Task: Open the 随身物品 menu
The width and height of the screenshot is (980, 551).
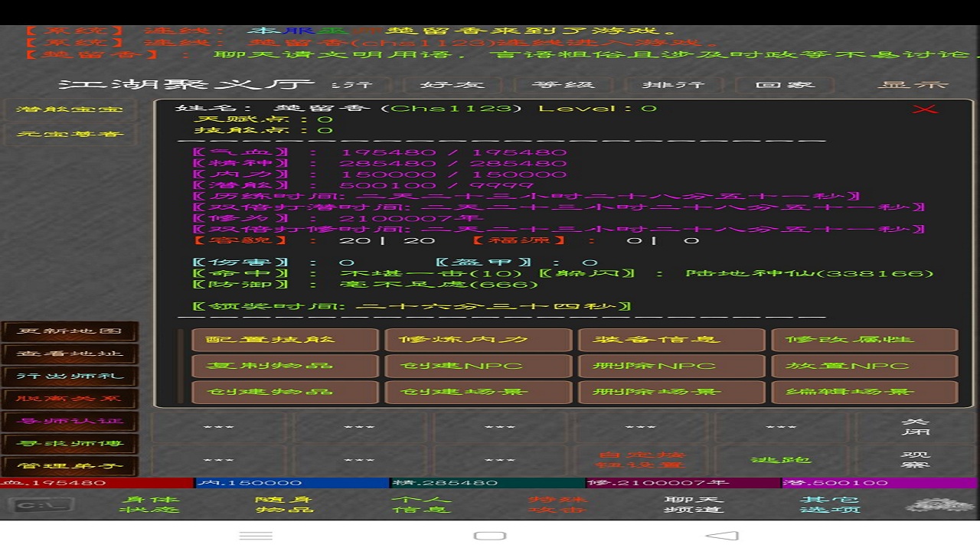Action: [285, 505]
